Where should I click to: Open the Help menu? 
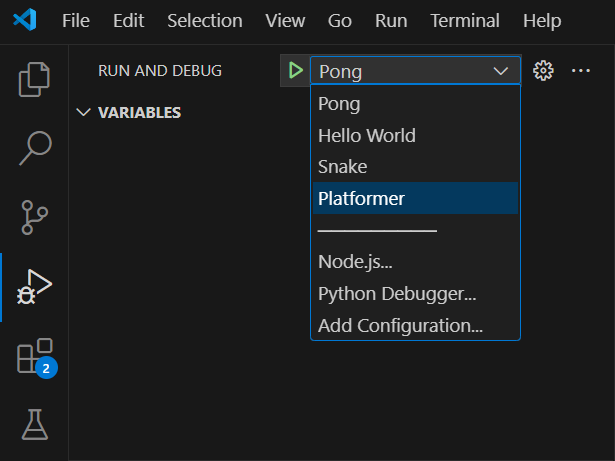[x=542, y=20]
